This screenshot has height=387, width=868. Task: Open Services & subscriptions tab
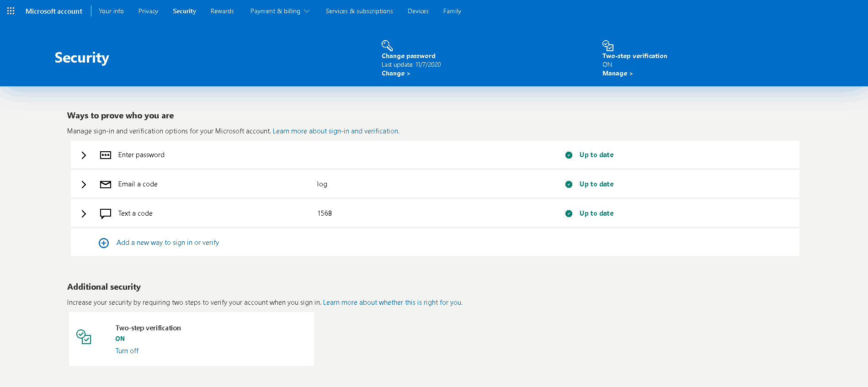coord(359,11)
